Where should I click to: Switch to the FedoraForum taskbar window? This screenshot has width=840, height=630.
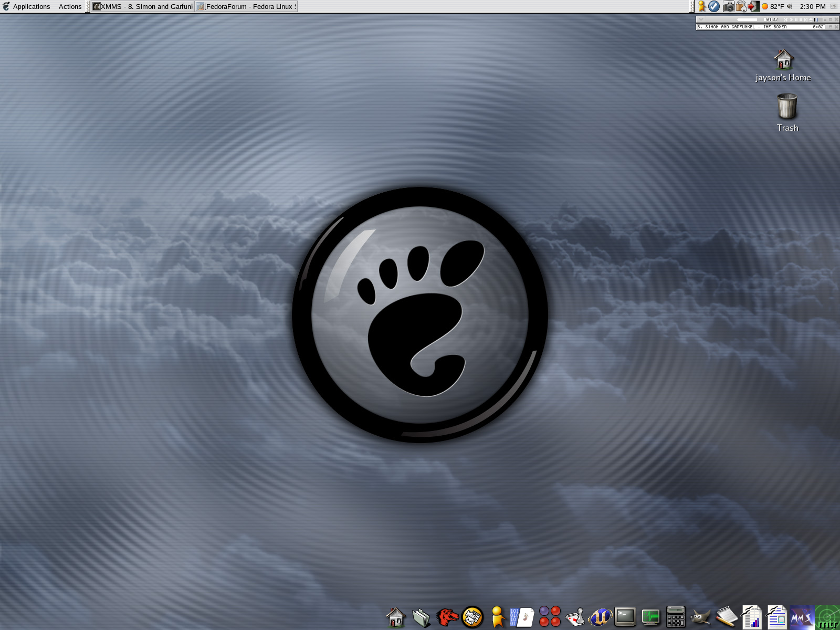coord(246,6)
